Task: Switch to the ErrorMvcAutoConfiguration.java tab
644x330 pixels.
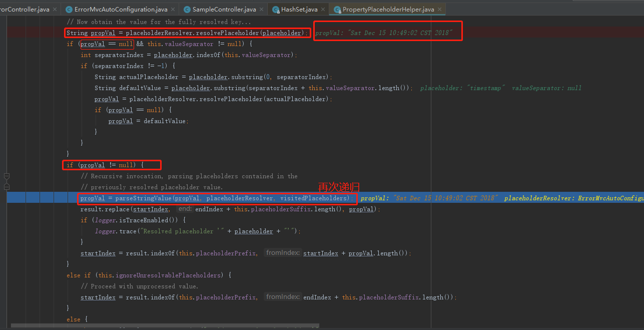Action: coord(121,9)
